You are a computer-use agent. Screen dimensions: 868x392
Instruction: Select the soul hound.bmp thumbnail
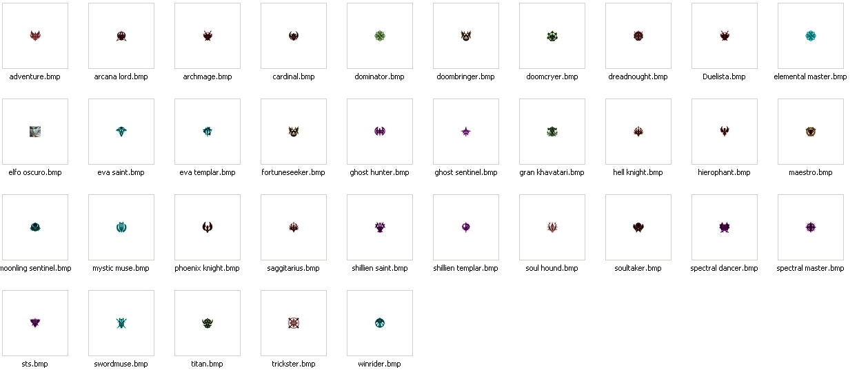(552, 227)
